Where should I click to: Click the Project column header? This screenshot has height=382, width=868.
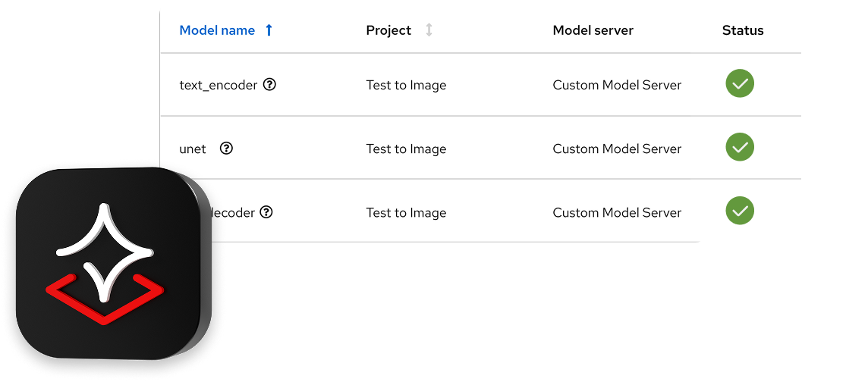388,30
